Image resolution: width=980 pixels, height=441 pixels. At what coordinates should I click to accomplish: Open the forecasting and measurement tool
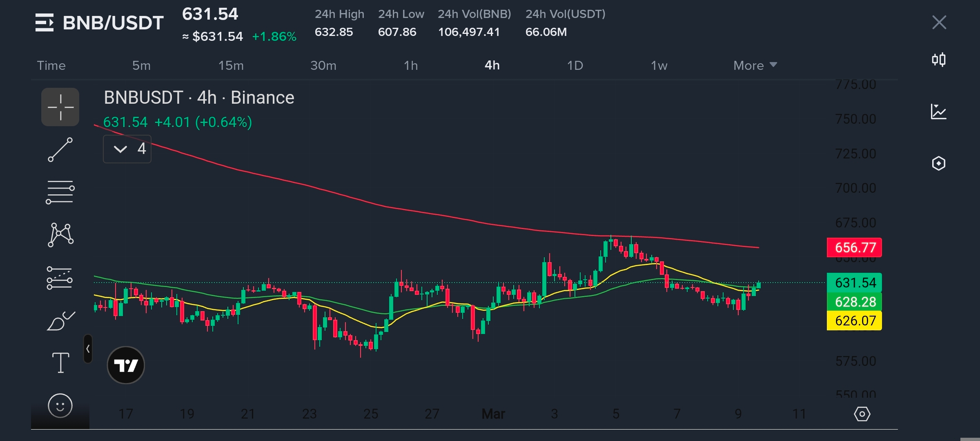(60, 278)
